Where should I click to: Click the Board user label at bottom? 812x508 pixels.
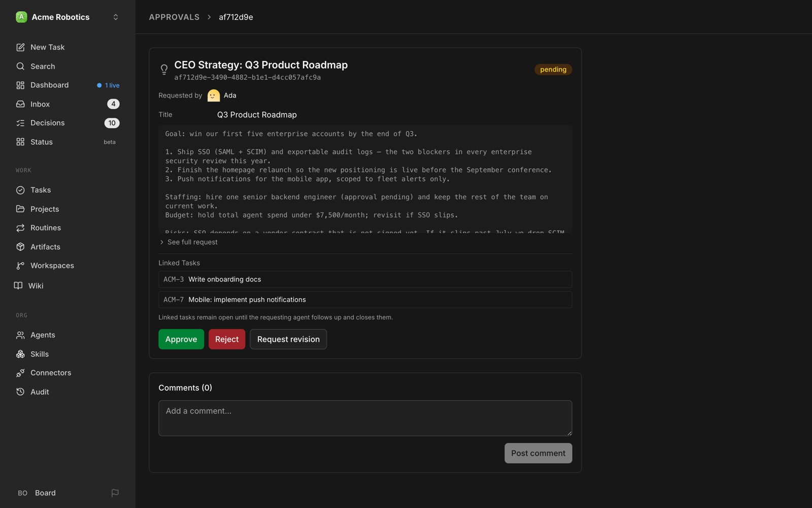45,493
